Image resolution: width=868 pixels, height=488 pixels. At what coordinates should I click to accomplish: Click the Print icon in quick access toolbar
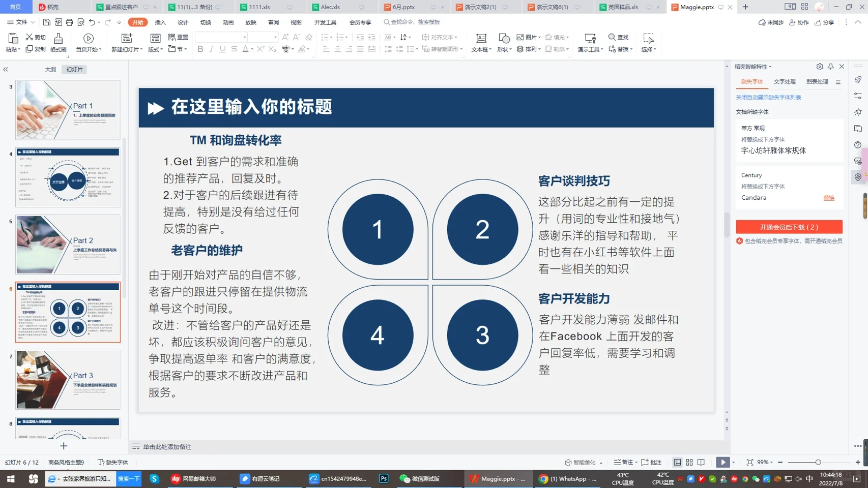pyautogui.click(x=69, y=22)
